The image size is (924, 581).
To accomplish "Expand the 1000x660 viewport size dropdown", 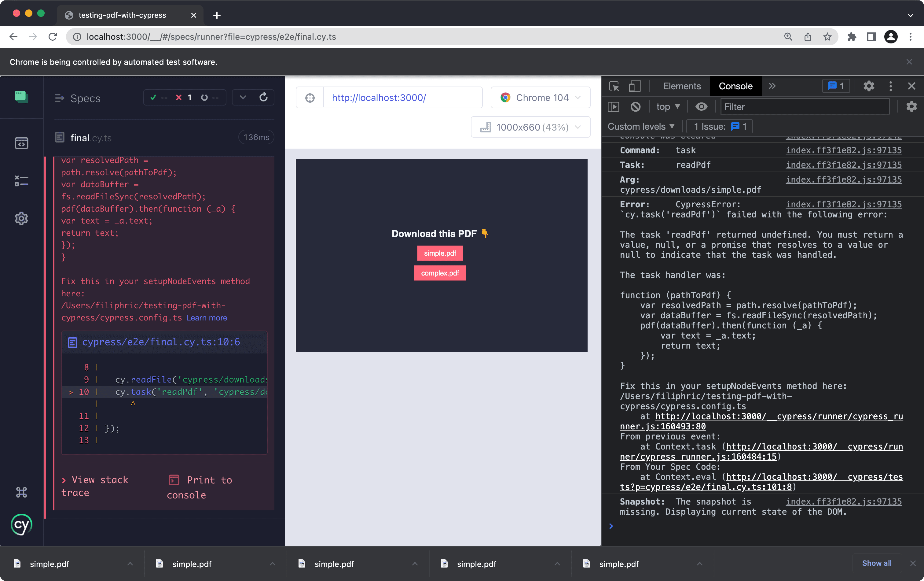I will point(530,127).
